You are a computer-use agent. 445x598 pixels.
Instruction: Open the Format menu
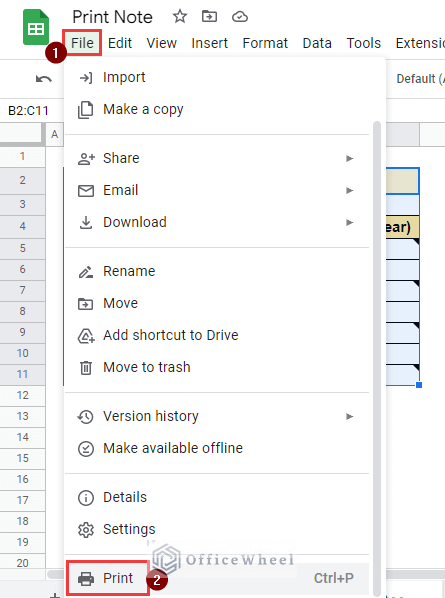(265, 43)
